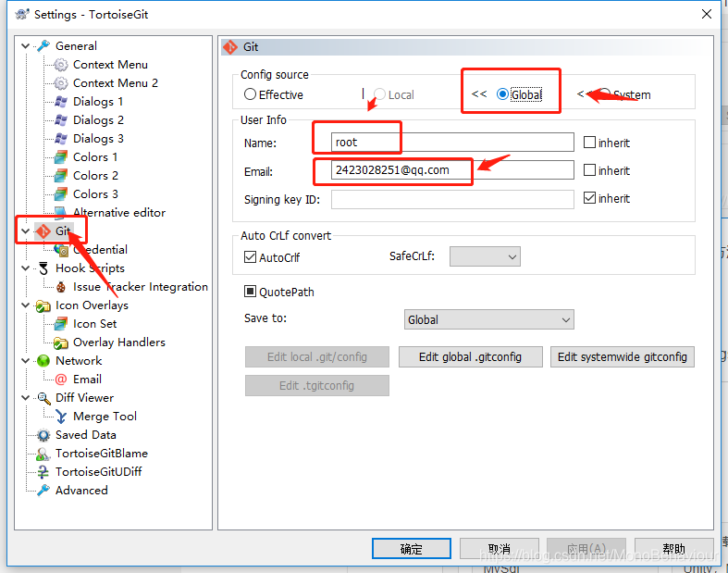The width and height of the screenshot is (728, 573).
Task: Click the Context Menu 2 gear icon
Action: click(x=61, y=83)
